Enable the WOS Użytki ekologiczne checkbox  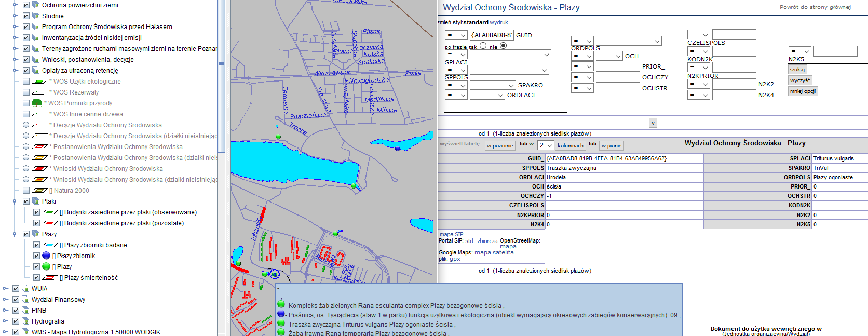click(26, 81)
